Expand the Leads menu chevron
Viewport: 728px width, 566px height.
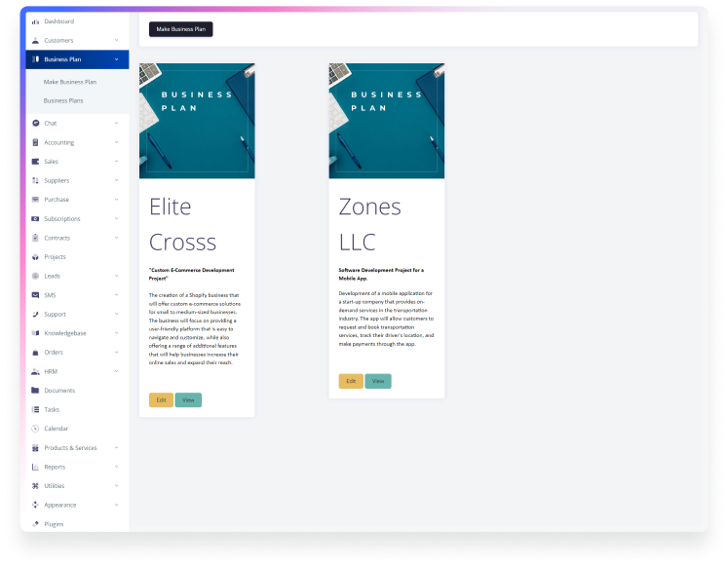tap(117, 276)
